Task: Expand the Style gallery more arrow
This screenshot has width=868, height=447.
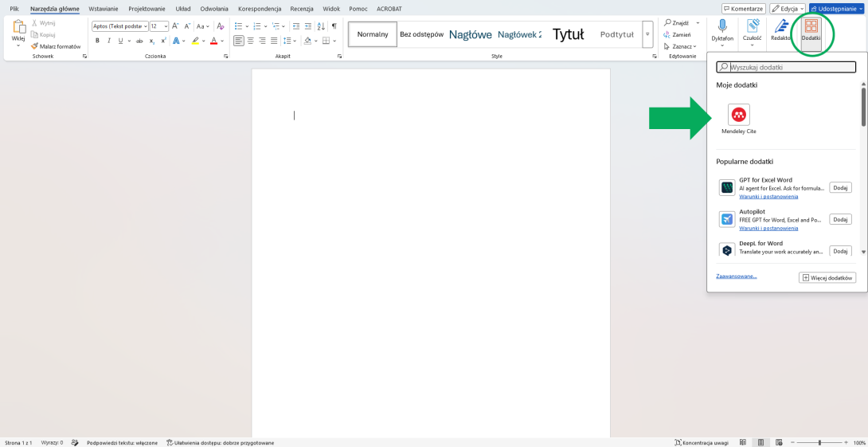Action: 647,34
